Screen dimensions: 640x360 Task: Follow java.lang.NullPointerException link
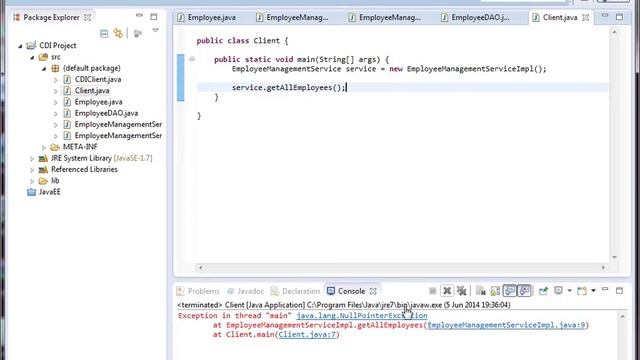point(362,316)
